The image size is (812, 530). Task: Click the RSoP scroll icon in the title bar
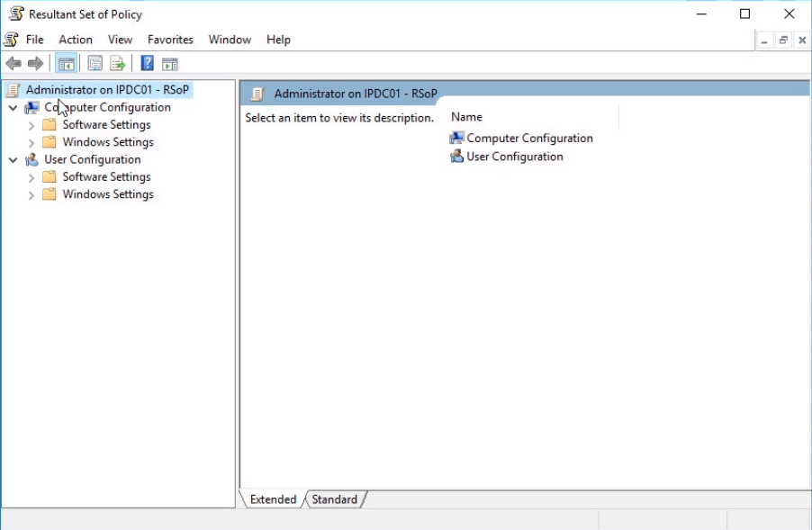click(x=15, y=14)
